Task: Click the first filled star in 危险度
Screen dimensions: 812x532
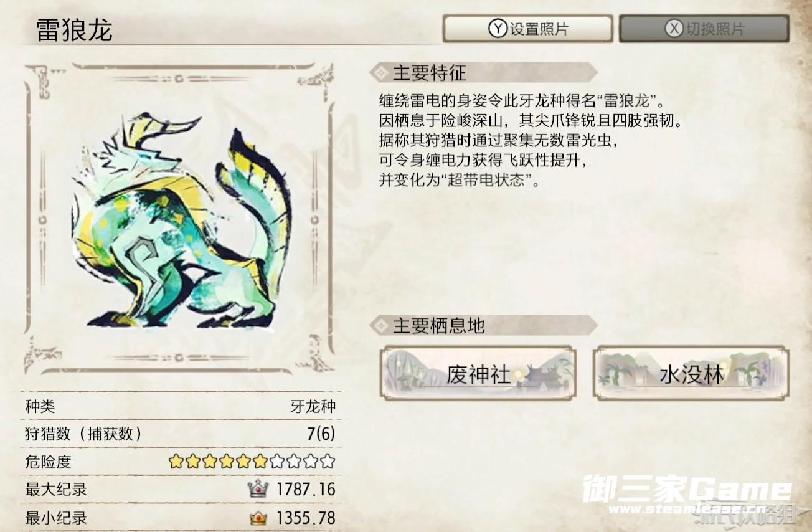Action: (x=176, y=462)
